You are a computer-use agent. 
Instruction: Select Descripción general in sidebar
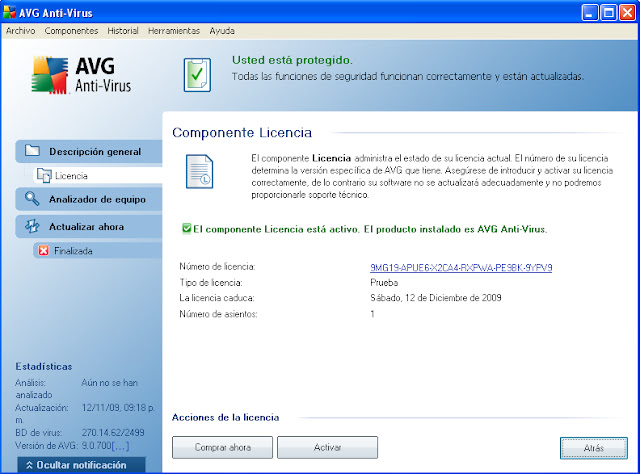pyautogui.click(x=89, y=151)
